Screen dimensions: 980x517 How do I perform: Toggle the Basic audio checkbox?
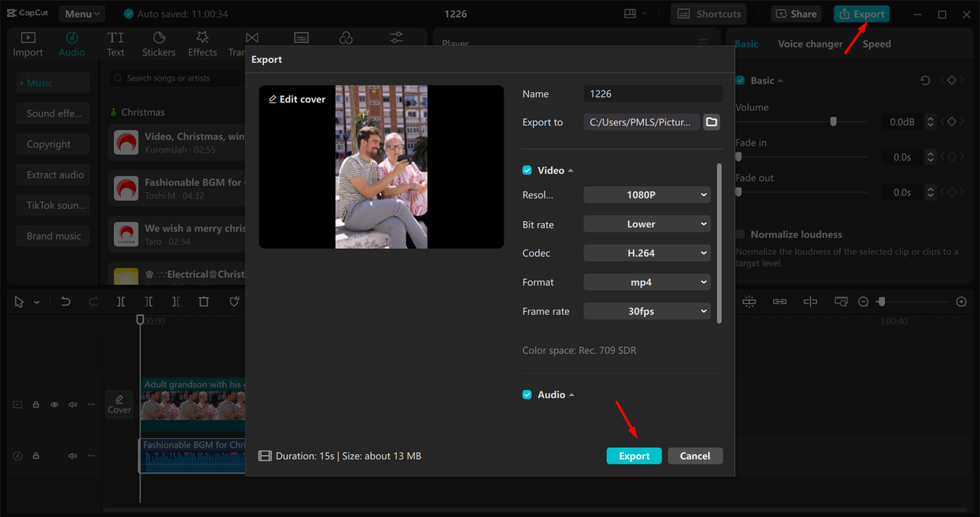(x=740, y=80)
